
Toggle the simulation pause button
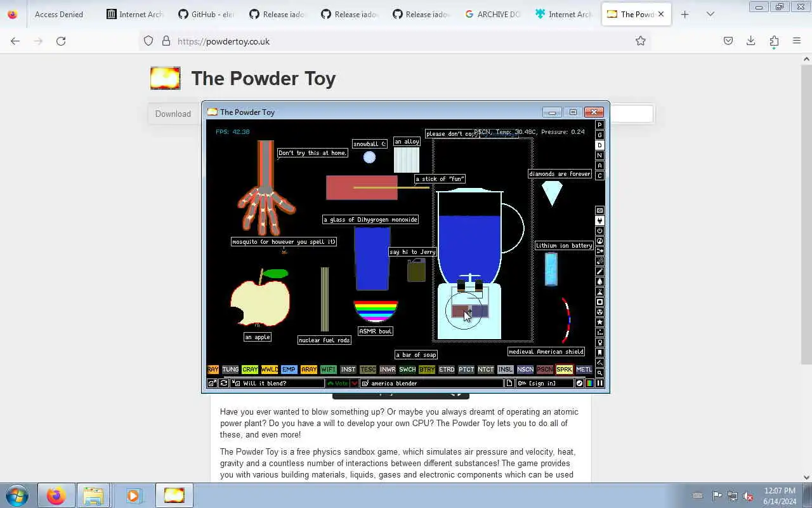pos(599,384)
